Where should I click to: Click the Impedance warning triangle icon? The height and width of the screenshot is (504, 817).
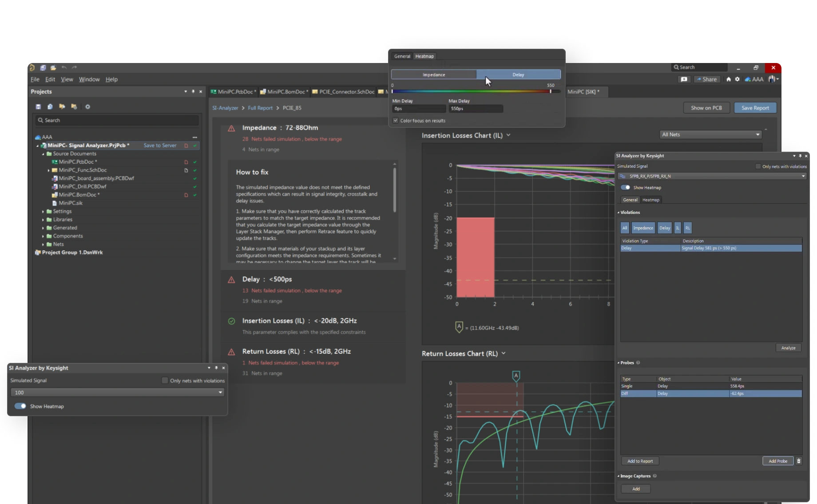pyautogui.click(x=231, y=128)
